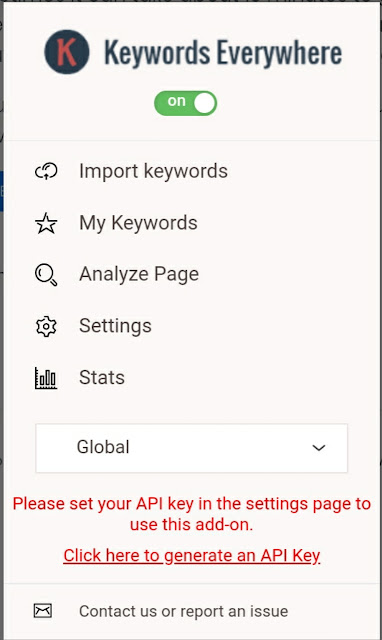382x640 pixels.
Task: Open the Settings menu entry
Action: click(115, 326)
